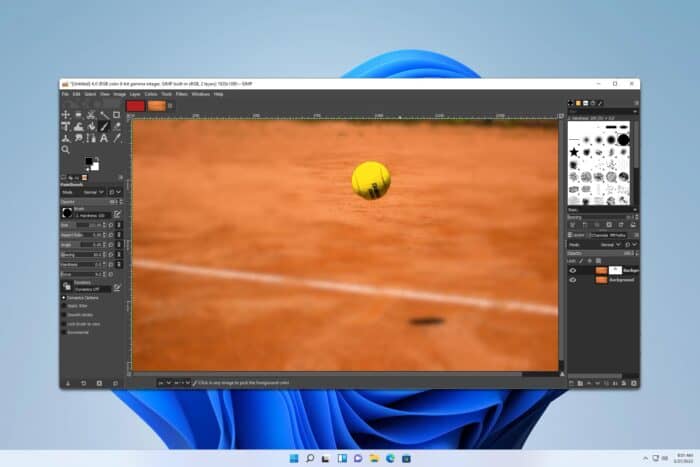The width and height of the screenshot is (700, 467).
Task: Open layer Mode dropdown in Layers panel
Action: click(595, 245)
